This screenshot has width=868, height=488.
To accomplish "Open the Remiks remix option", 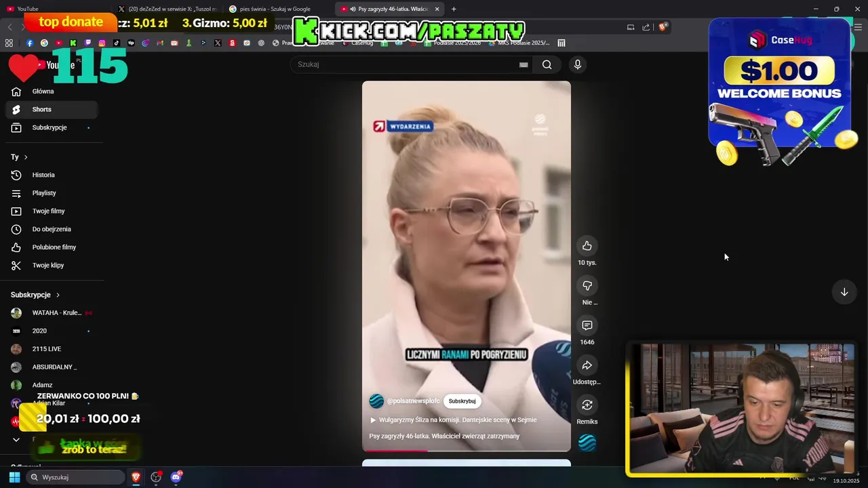I will click(x=587, y=405).
